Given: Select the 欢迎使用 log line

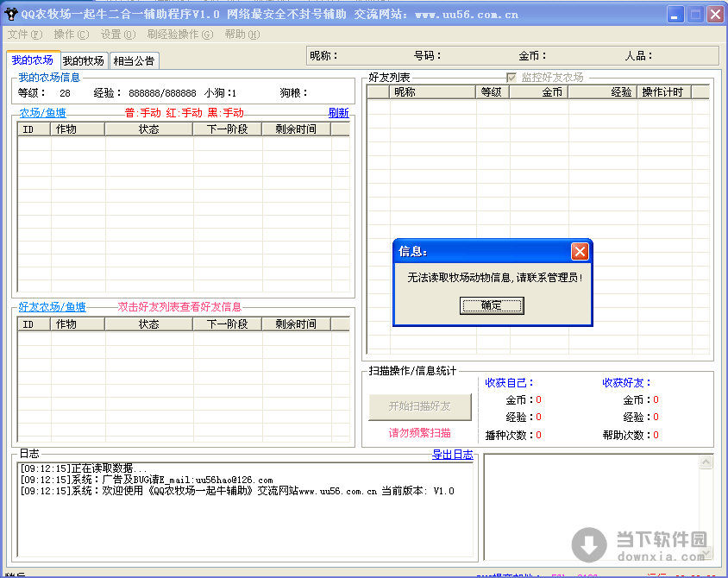Looking at the screenshot, I should 237,491.
